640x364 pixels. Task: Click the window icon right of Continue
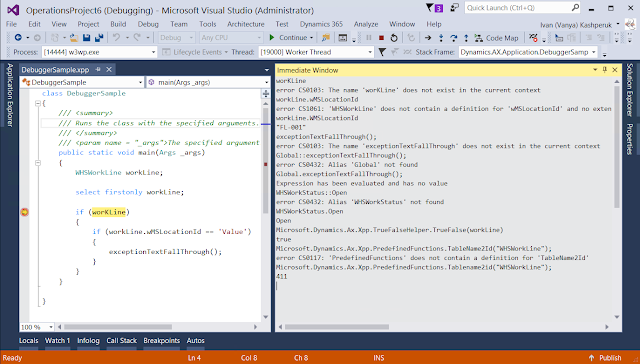click(343, 38)
